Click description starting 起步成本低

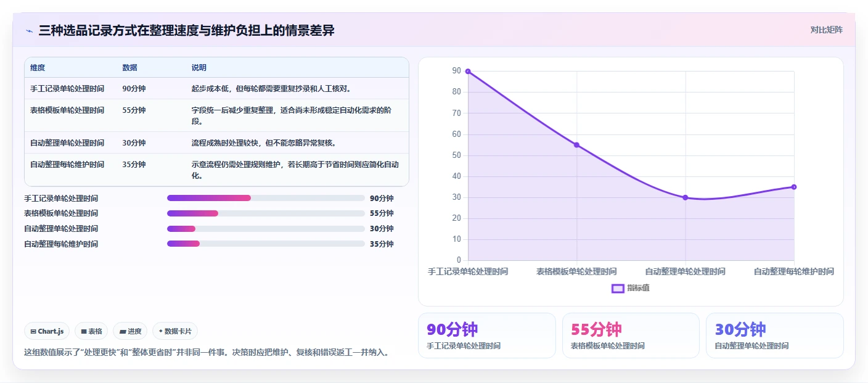coord(272,89)
